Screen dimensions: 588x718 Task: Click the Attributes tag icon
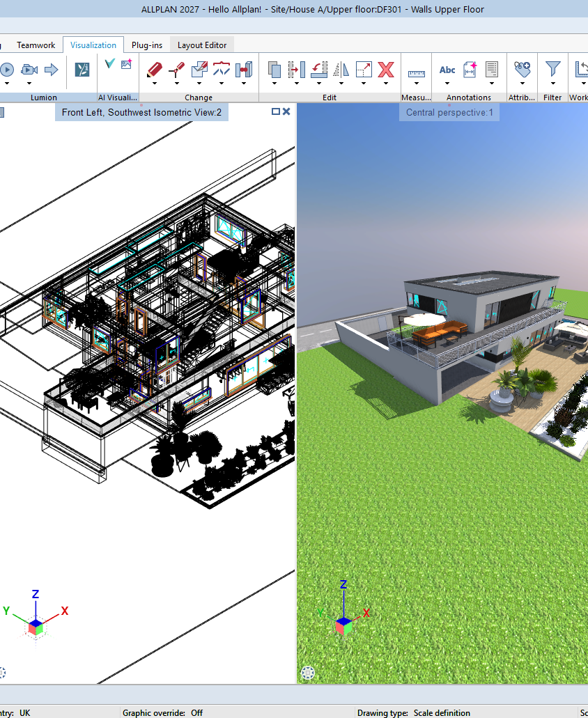[x=522, y=70]
